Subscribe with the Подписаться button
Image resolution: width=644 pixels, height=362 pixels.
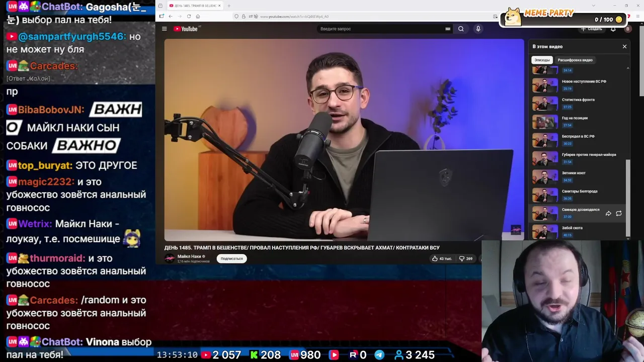point(231,258)
